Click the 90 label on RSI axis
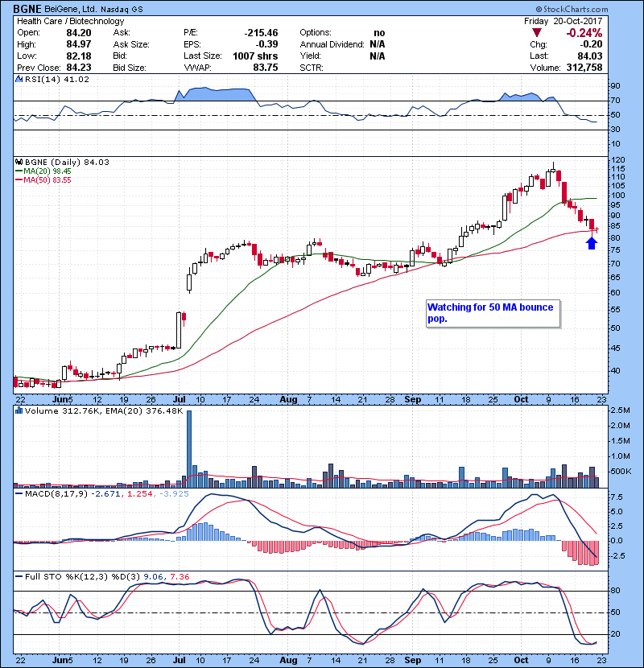 coord(616,85)
